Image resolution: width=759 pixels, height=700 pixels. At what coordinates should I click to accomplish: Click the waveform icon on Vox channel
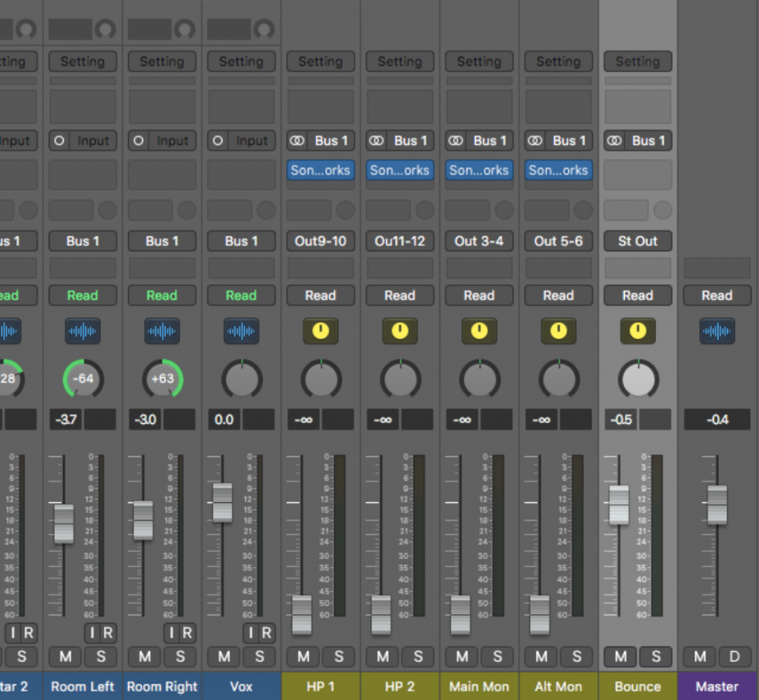pyautogui.click(x=241, y=330)
